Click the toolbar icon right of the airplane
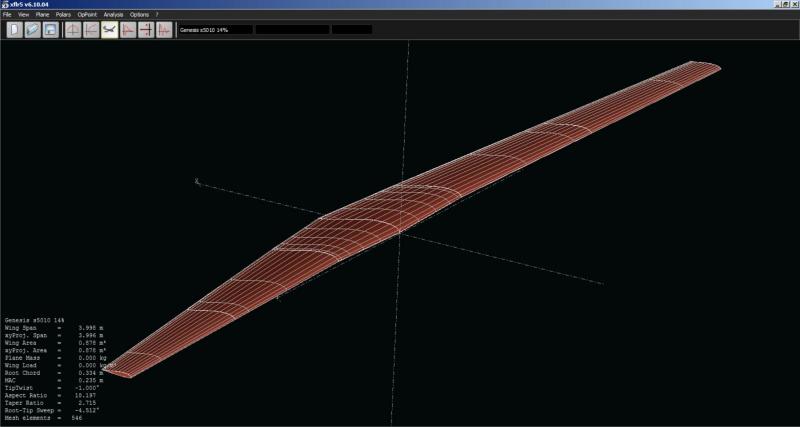800x427 pixels. click(x=128, y=30)
